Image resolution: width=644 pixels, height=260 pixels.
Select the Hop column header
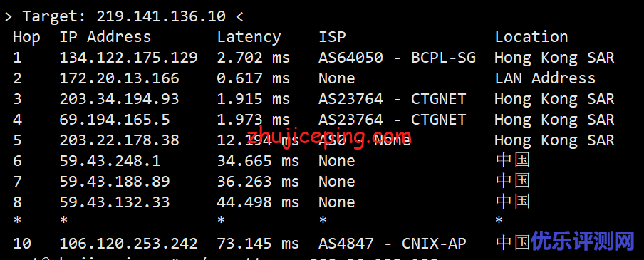pyautogui.click(x=26, y=37)
